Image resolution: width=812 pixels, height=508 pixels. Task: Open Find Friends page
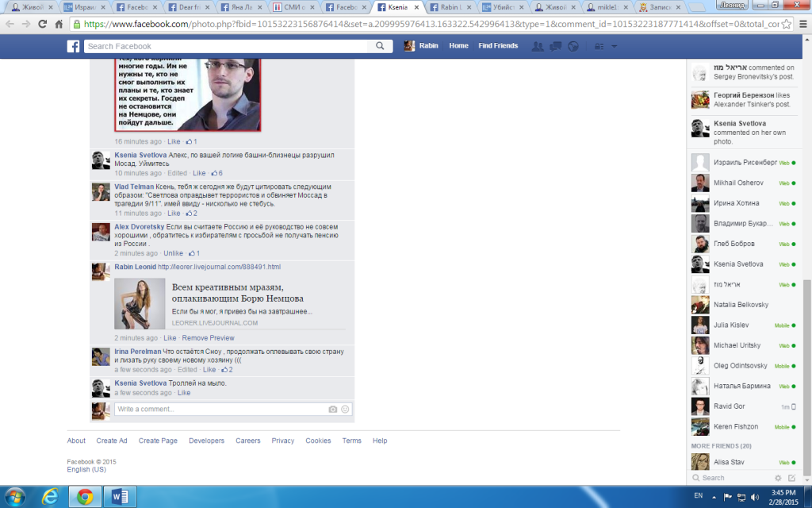[x=498, y=46]
